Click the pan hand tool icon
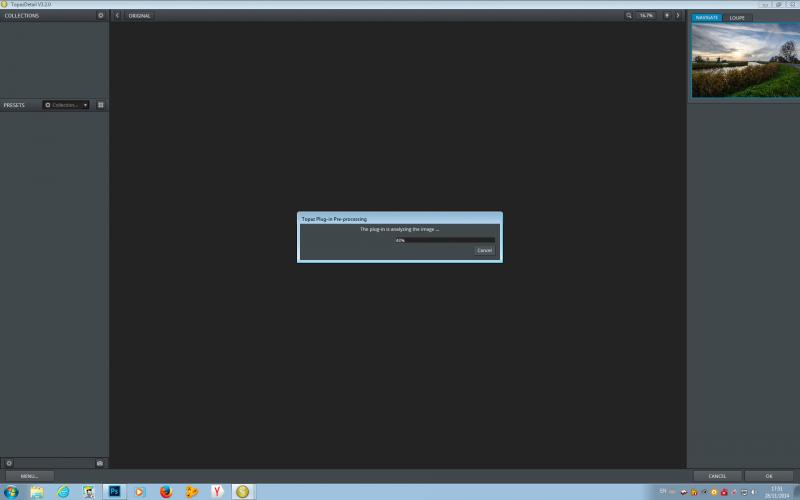 pyautogui.click(x=667, y=16)
